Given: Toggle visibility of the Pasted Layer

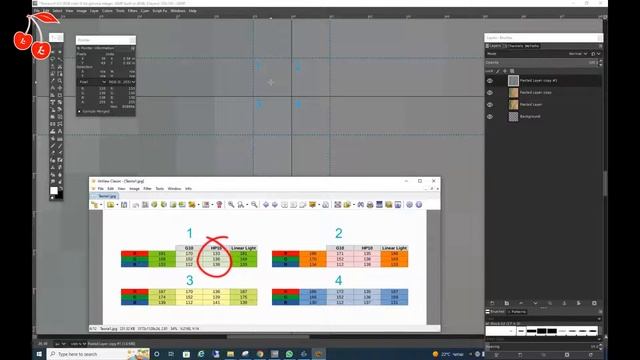Looking at the screenshot, I should pos(490,104).
